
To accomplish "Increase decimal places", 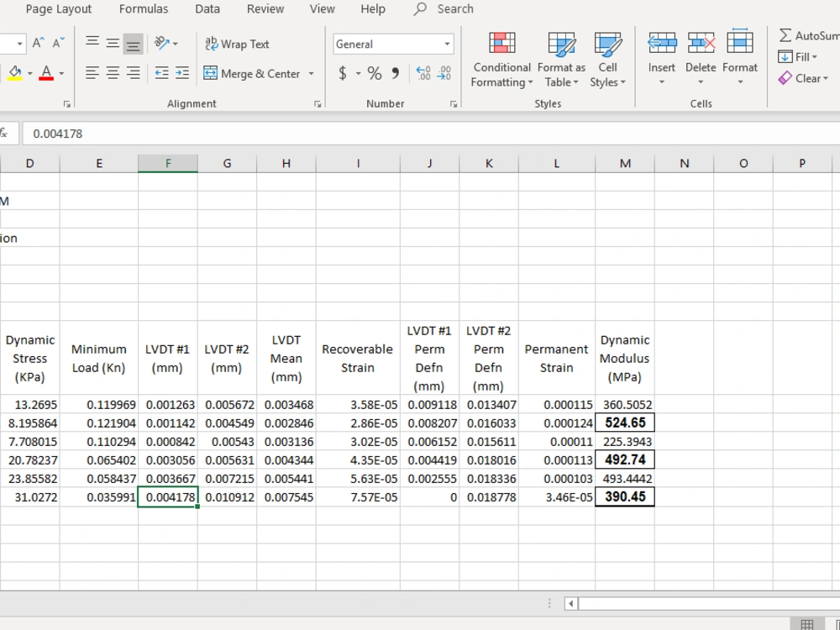I will click(x=423, y=73).
